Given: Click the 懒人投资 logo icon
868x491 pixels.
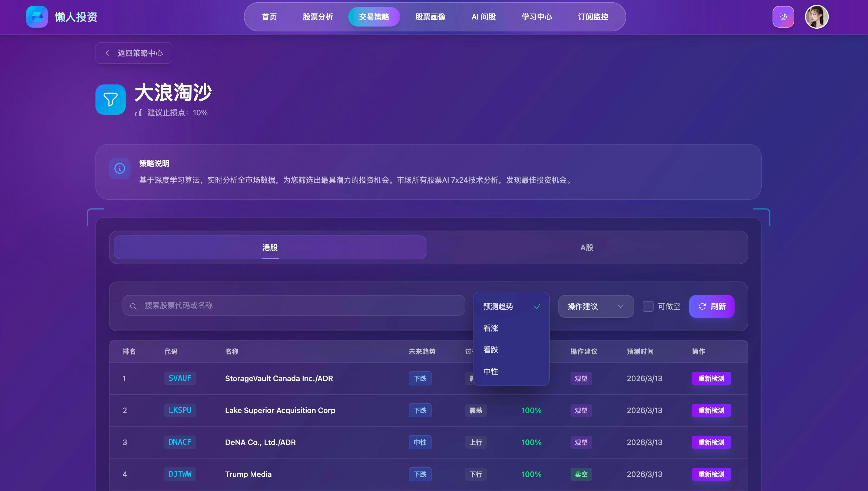Looking at the screenshot, I should (37, 17).
